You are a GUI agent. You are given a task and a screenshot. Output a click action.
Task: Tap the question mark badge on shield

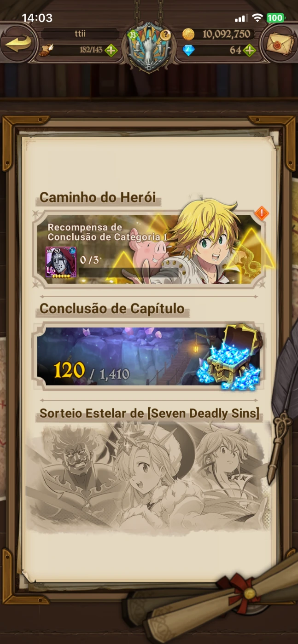coord(166,34)
